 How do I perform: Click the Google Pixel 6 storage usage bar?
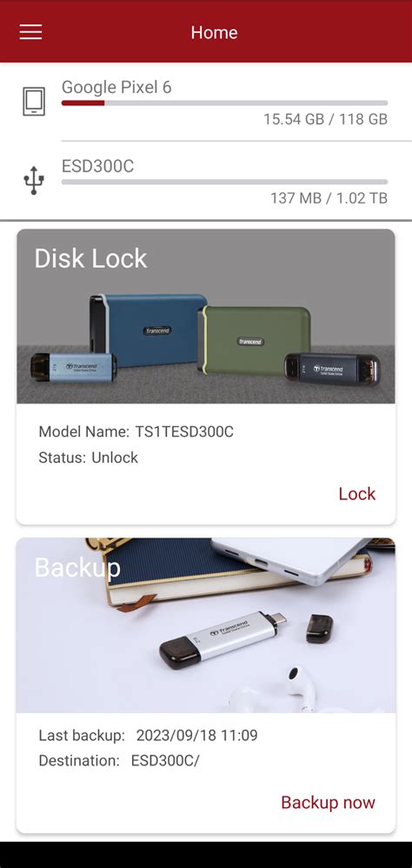(x=224, y=103)
